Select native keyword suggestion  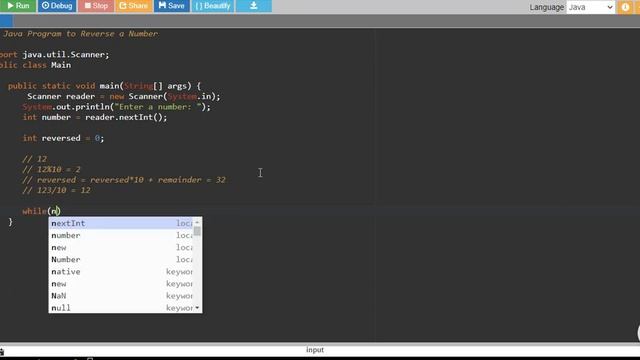[122, 271]
